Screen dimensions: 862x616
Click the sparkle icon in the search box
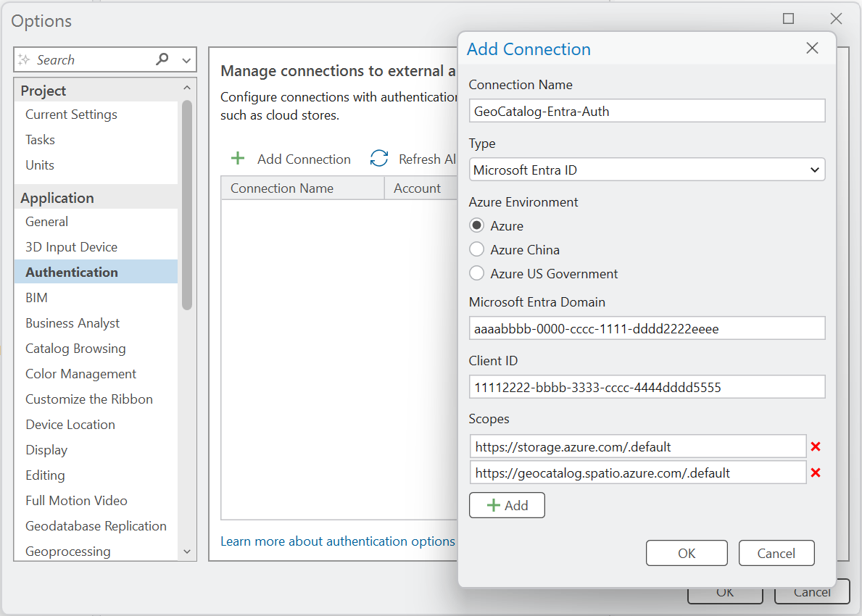[x=24, y=59]
